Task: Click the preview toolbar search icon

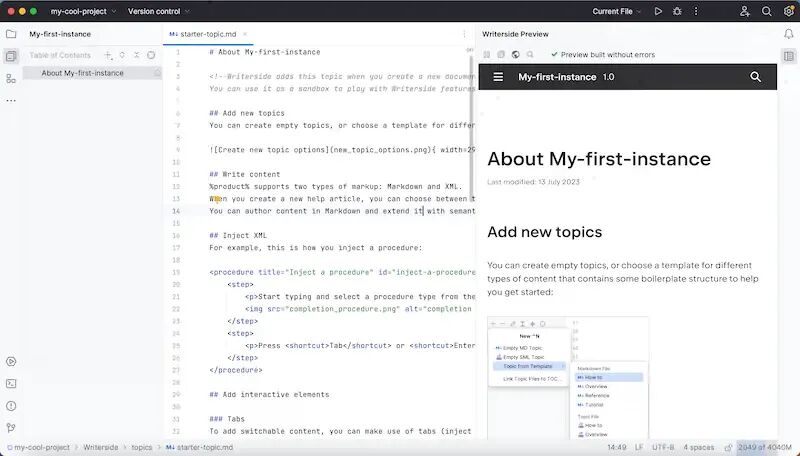Action: [x=530, y=55]
